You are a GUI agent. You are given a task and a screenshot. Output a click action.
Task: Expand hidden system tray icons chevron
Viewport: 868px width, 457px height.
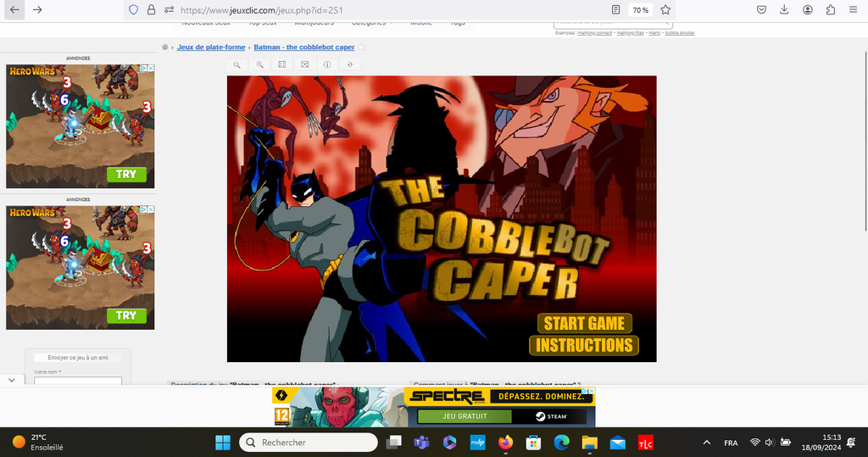tap(706, 443)
